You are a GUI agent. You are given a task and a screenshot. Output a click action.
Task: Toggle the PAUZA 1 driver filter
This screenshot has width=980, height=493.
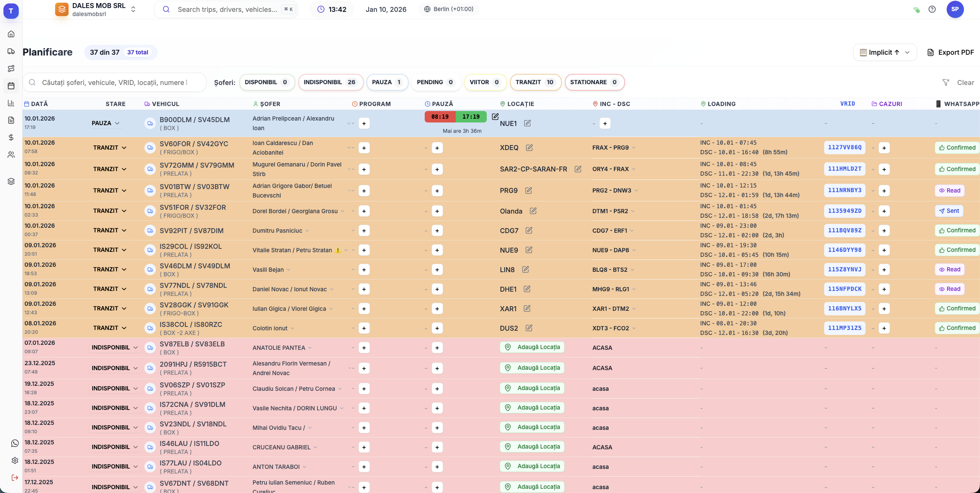pyautogui.click(x=387, y=82)
